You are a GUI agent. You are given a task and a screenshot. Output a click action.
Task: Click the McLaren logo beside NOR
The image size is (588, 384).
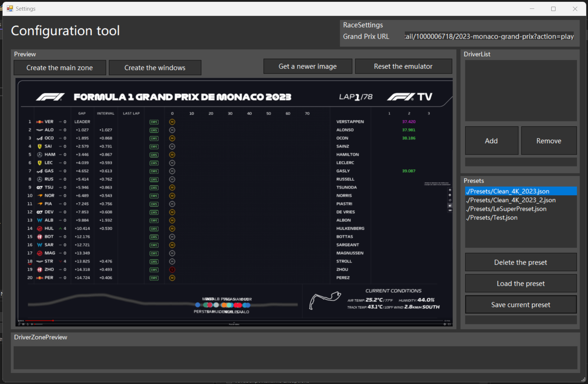(x=40, y=195)
